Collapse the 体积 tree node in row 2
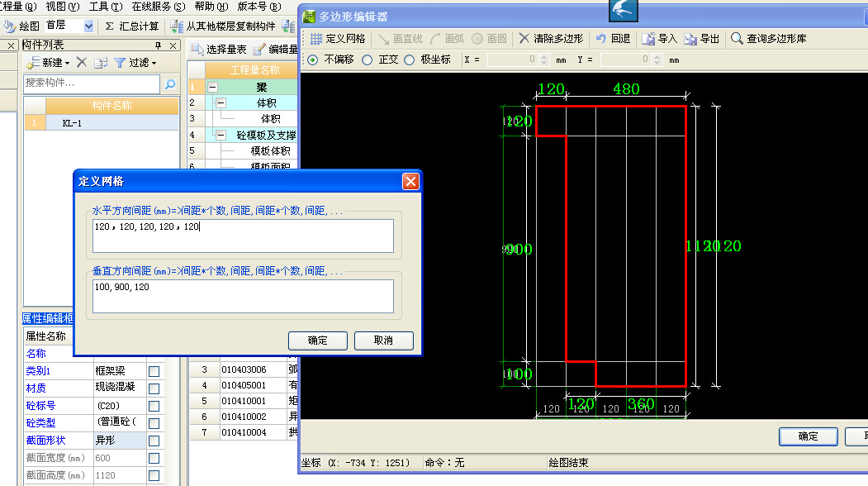868x486 pixels. (x=221, y=102)
